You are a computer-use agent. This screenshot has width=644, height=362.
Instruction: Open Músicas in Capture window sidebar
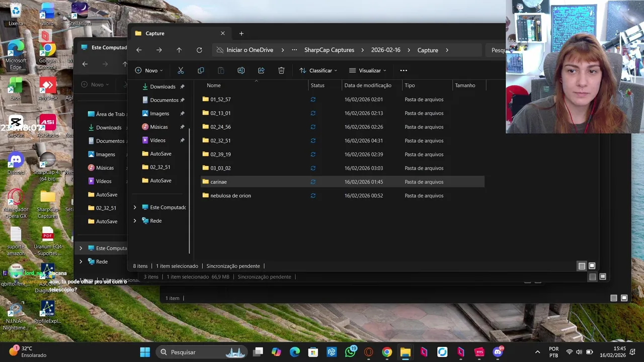158,127
